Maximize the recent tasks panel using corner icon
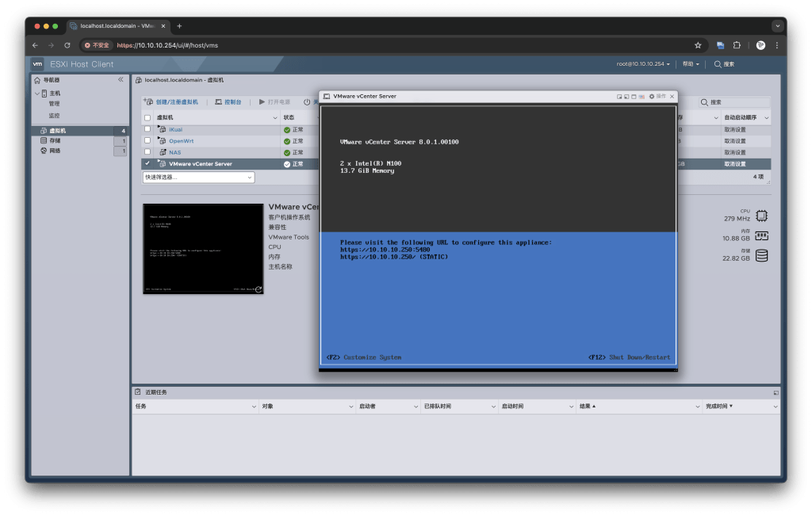 (776, 393)
